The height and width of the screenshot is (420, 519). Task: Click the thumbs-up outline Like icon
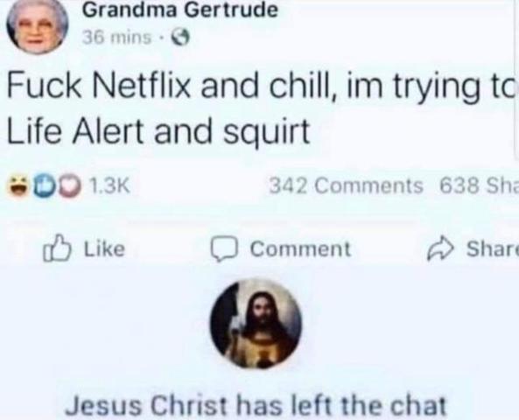[x=57, y=248]
